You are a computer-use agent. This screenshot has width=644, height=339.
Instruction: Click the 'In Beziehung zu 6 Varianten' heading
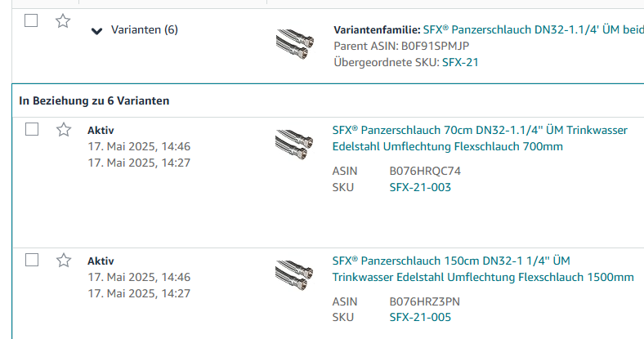(95, 101)
